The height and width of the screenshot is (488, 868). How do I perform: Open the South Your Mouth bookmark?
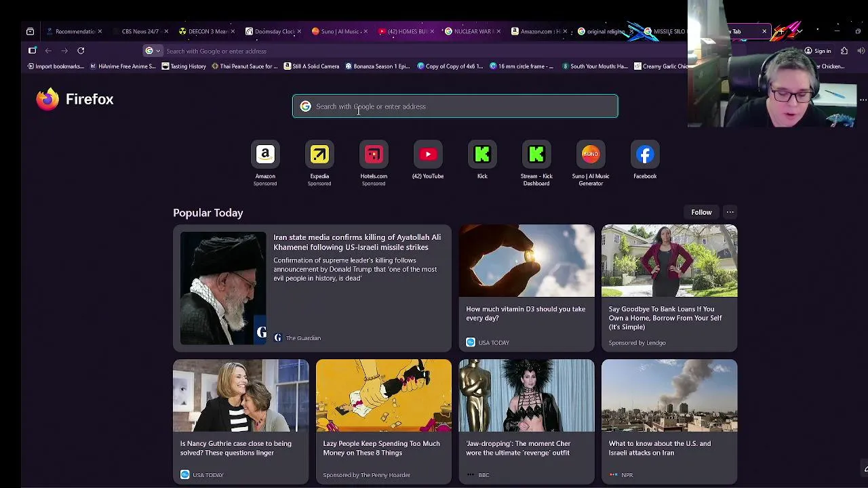pyautogui.click(x=595, y=66)
